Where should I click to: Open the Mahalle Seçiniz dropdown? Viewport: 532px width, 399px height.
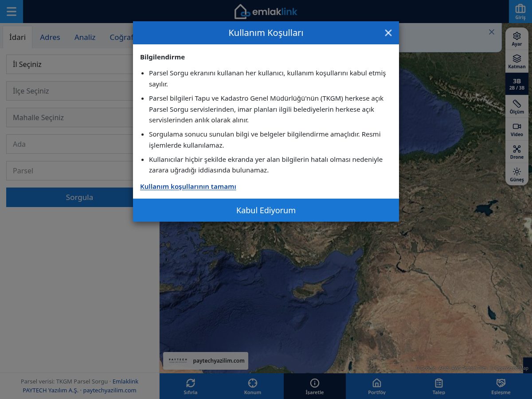coord(70,117)
